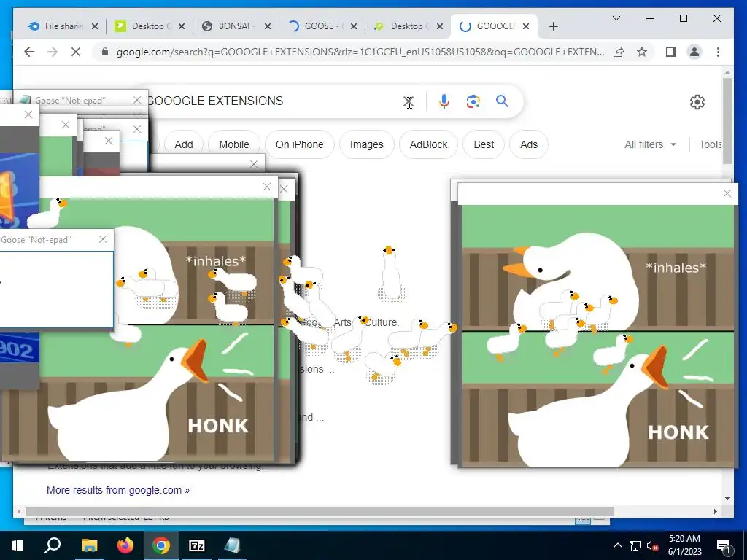747x560 pixels.
Task: Close the lower Goose Not-epad window
Action: [x=103, y=239]
